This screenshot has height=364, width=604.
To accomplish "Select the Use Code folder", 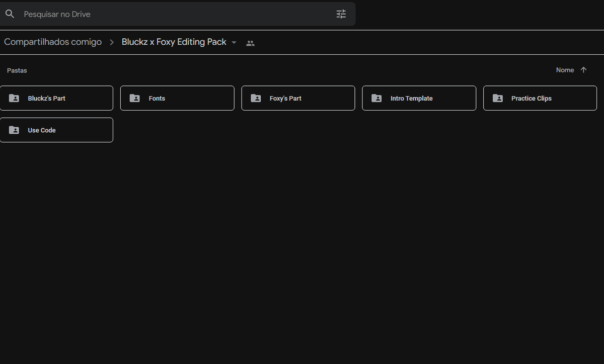I will [56, 130].
